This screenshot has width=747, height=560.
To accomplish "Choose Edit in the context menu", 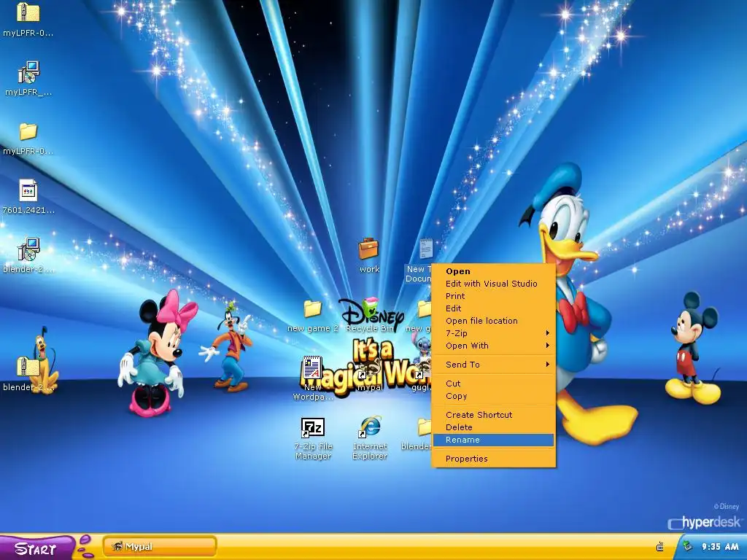I will tap(493, 308).
